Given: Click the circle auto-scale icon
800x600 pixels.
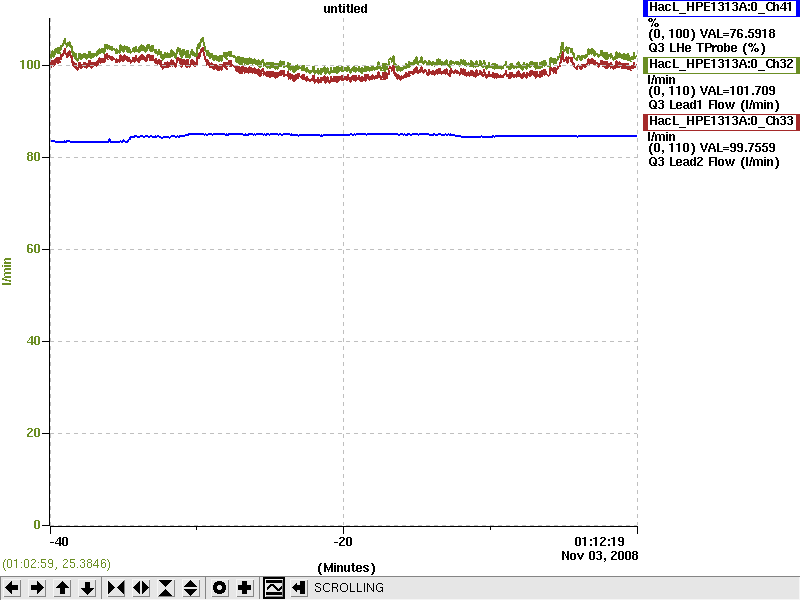Looking at the screenshot, I should [x=219, y=588].
